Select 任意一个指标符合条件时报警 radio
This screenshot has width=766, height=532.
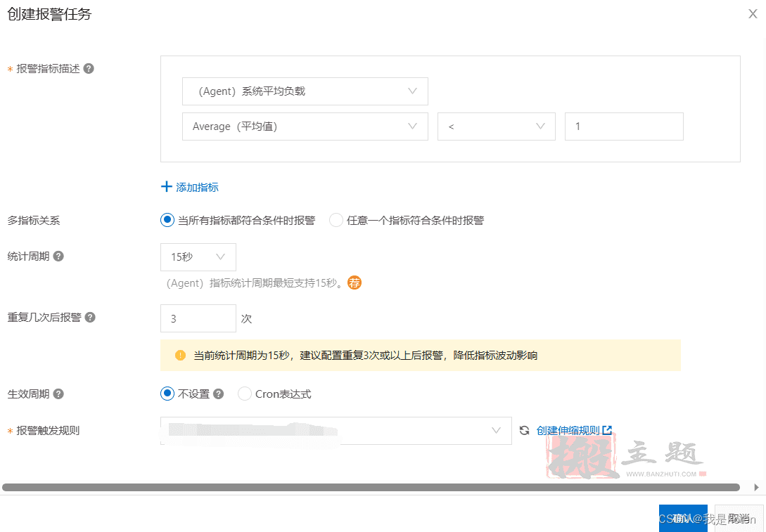pyautogui.click(x=336, y=220)
